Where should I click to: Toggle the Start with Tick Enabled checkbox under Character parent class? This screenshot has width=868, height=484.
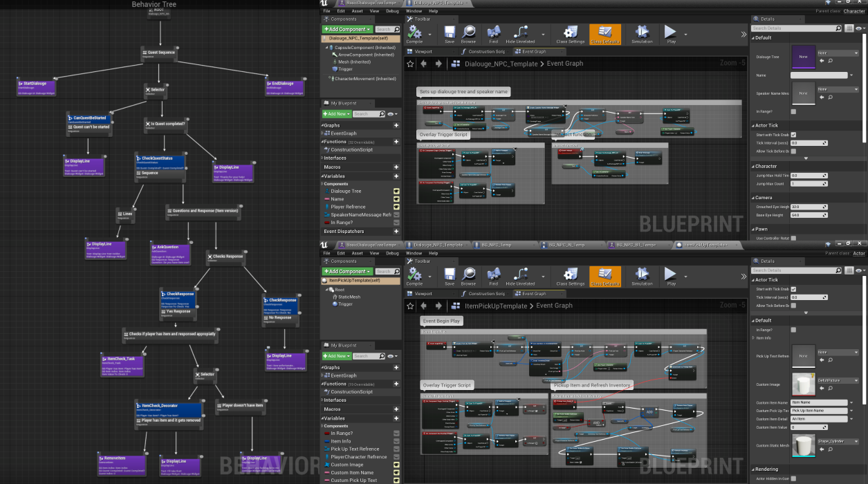click(793, 134)
